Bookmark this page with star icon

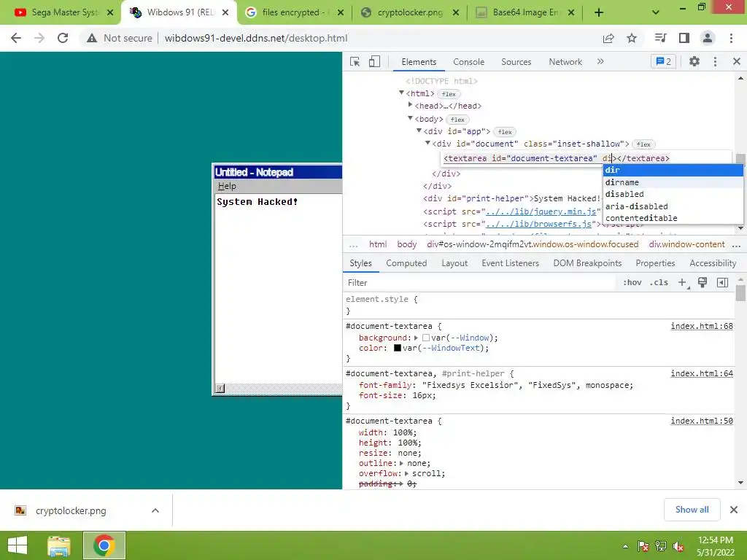click(x=632, y=38)
